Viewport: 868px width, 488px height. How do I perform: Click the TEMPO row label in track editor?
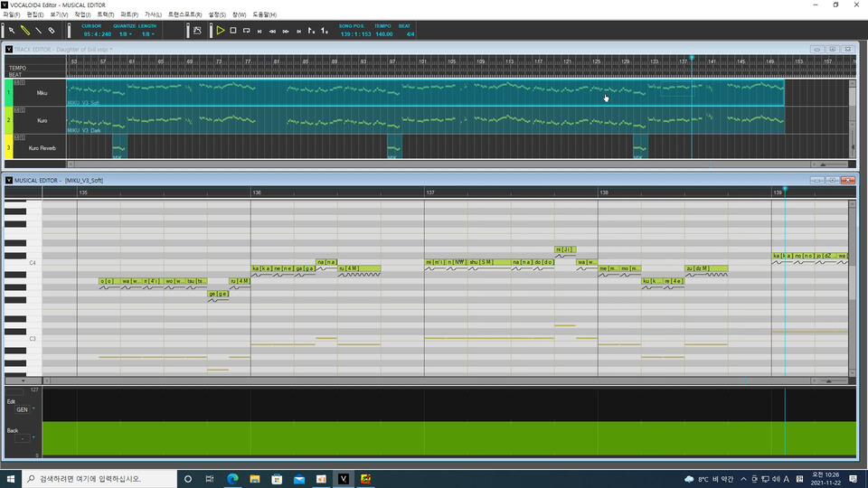(x=17, y=68)
